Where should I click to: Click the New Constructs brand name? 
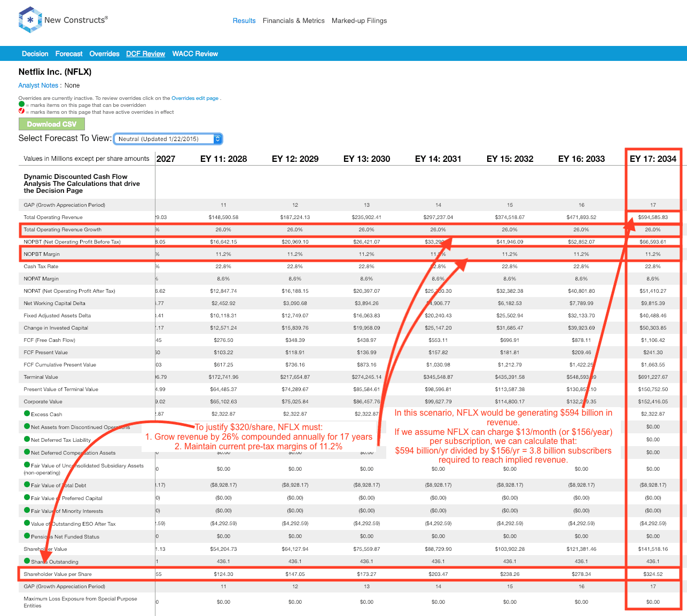tap(76, 20)
